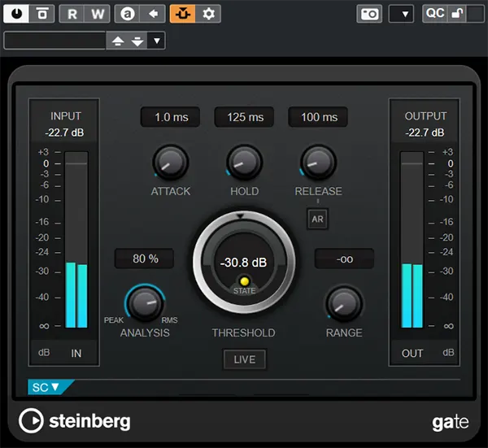Enable Read automation (R) button

point(72,14)
